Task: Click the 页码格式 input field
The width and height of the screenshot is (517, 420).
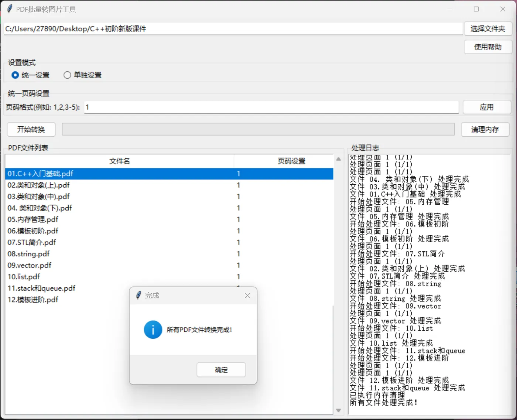Action: pyautogui.click(x=271, y=107)
